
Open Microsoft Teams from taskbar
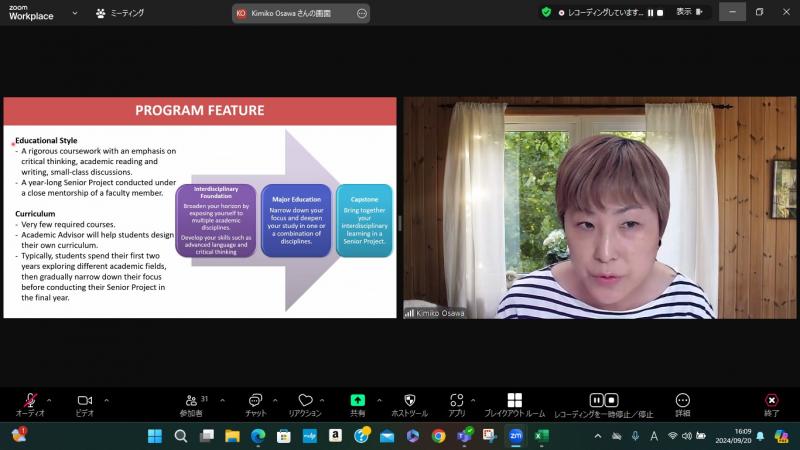click(464, 436)
